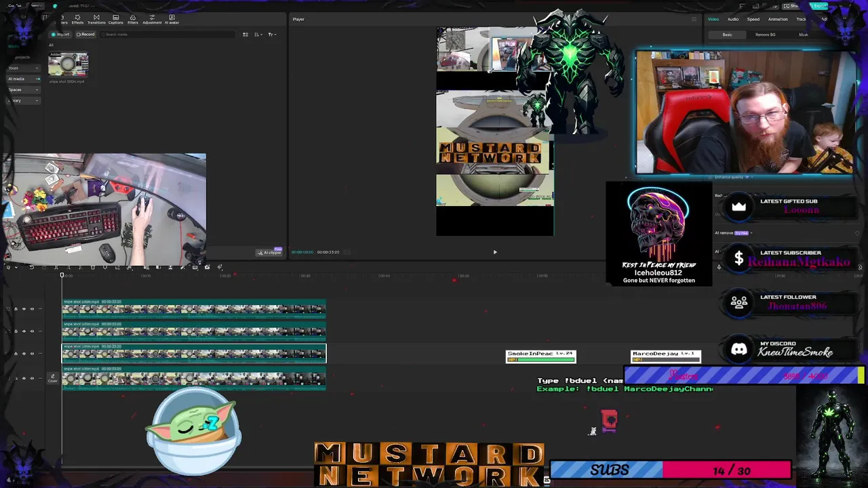This screenshot has height=488, width=868.
Task: Select the pointer Select tool in timeline toolbar
Action: click(8, 267)
